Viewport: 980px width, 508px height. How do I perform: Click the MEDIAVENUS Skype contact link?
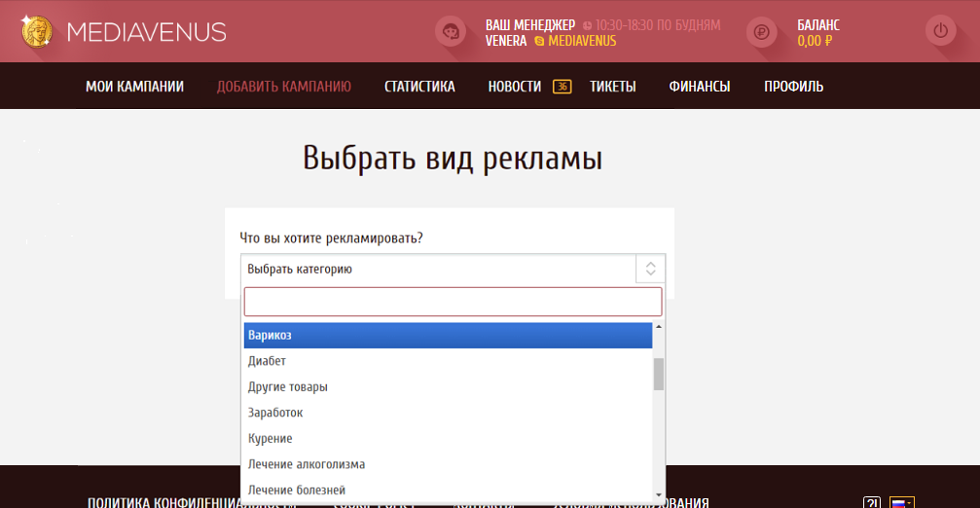(582, 41)
